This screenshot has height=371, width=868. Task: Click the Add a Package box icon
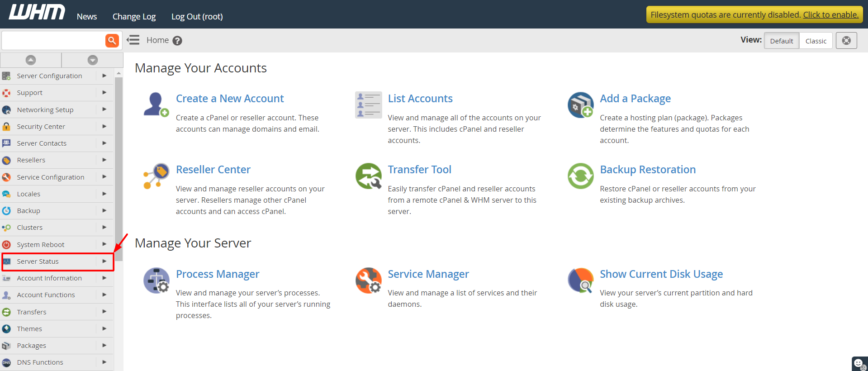tap(580, 105)
